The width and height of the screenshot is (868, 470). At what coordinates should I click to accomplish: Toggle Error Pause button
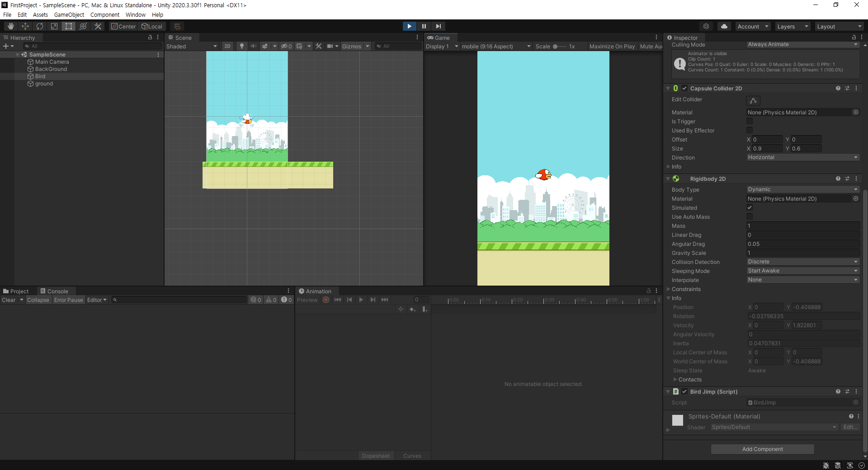click(x=69, y=300)
